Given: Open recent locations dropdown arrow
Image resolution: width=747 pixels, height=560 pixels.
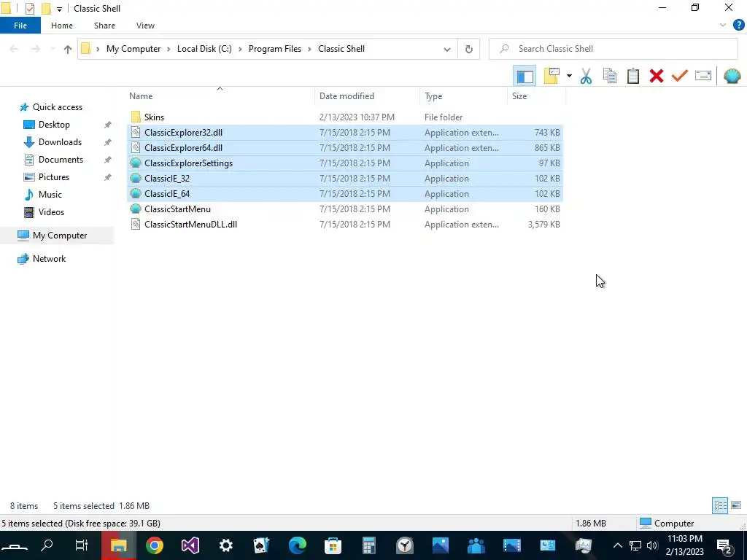Looking at the screenshot, I should [53, 49].
